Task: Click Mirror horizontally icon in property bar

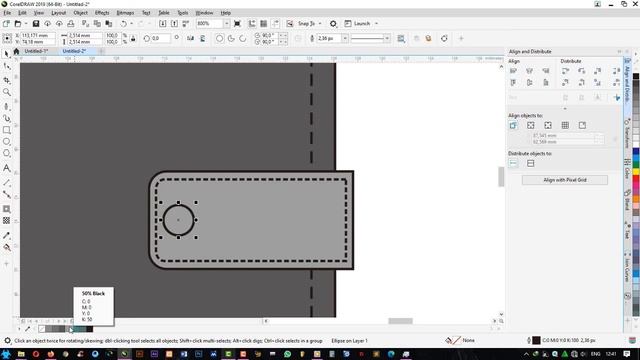Action: tap(190, 38)
